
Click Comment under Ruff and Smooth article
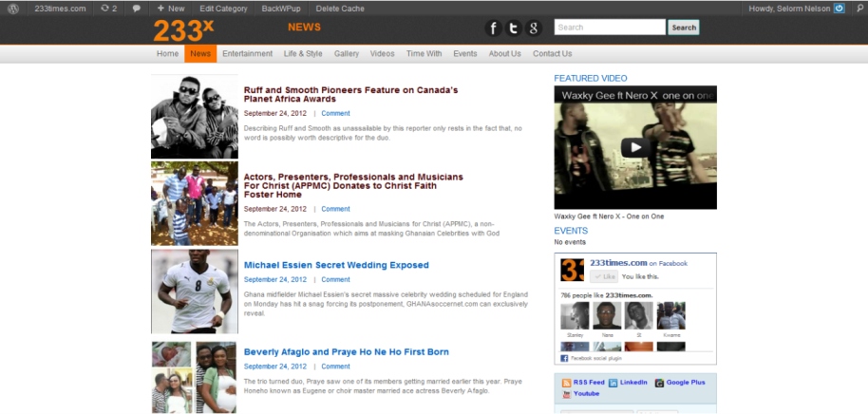[x=335, y=113]
